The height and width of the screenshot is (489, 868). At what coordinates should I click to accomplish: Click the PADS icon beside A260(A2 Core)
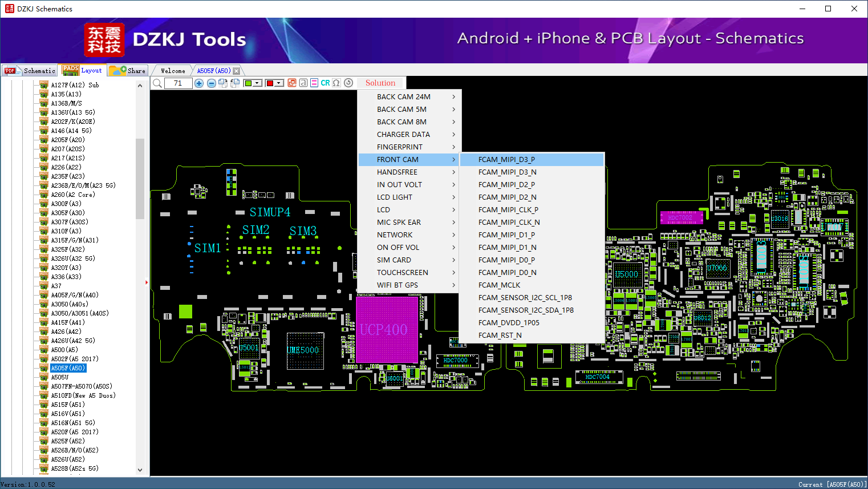pyautogui.click(x=44, y=195)
